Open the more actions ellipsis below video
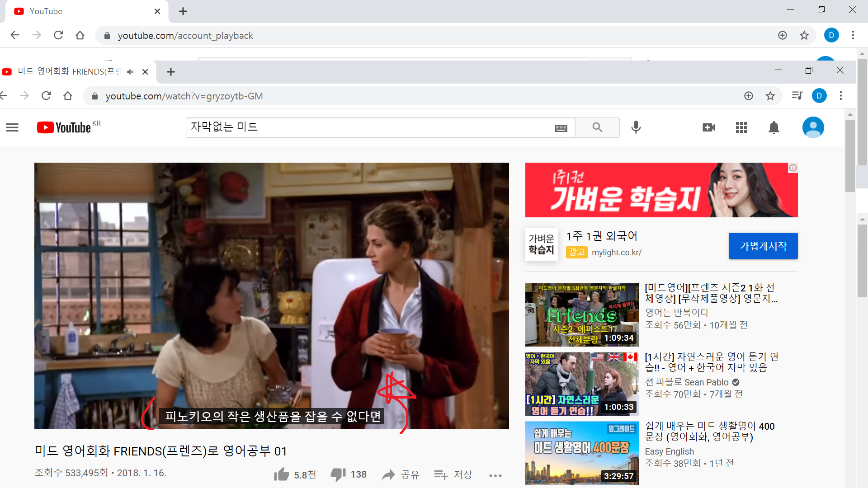 (x=495, y=475)
